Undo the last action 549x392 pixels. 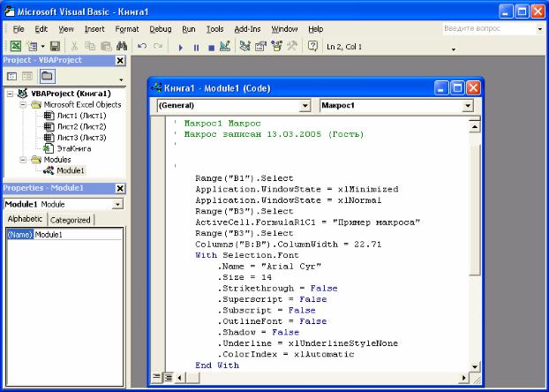click(x=142, y=46)
